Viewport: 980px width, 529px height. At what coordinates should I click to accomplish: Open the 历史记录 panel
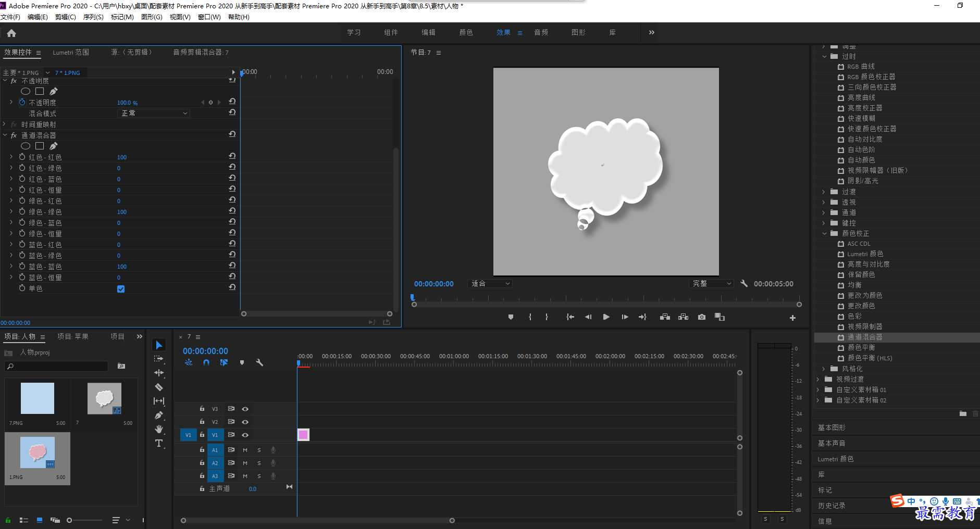[x=832, y=506]
